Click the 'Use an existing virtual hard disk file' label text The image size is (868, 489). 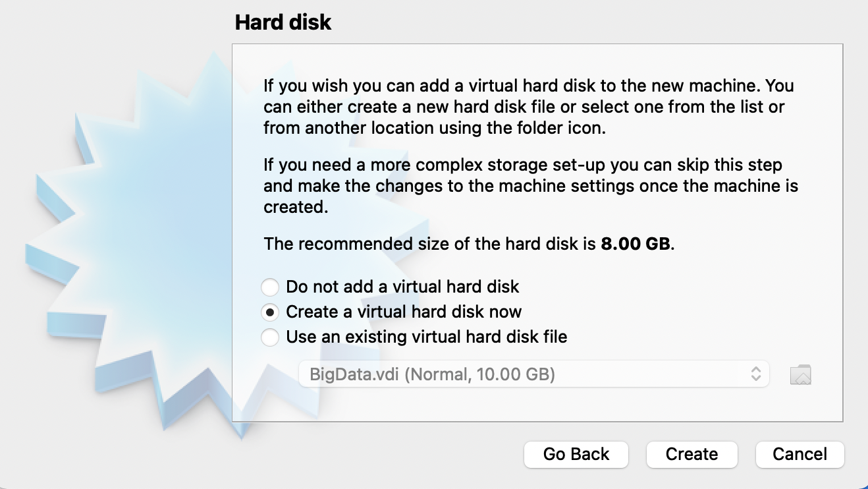pyautogui.click(x=426, y=337)
